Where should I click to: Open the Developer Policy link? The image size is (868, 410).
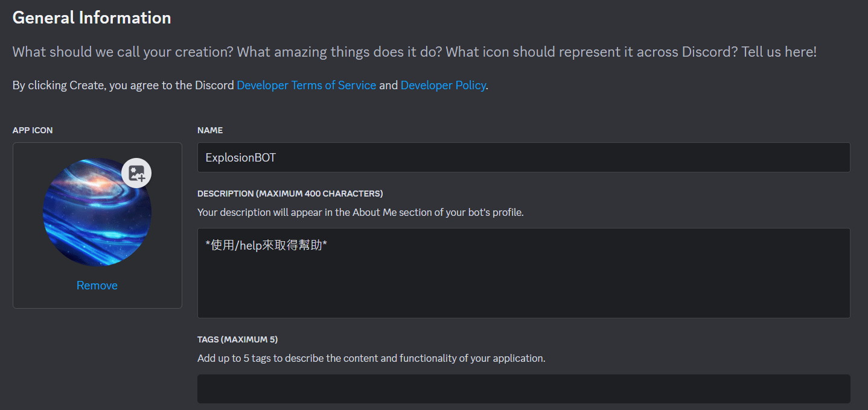click(x=443, y=85)
